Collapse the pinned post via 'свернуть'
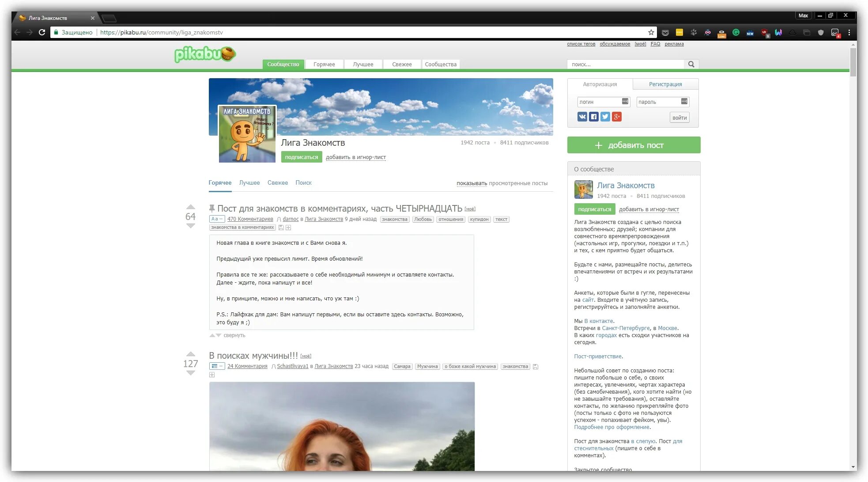Viewport: 868px width, 482px height. coord(234,335)
